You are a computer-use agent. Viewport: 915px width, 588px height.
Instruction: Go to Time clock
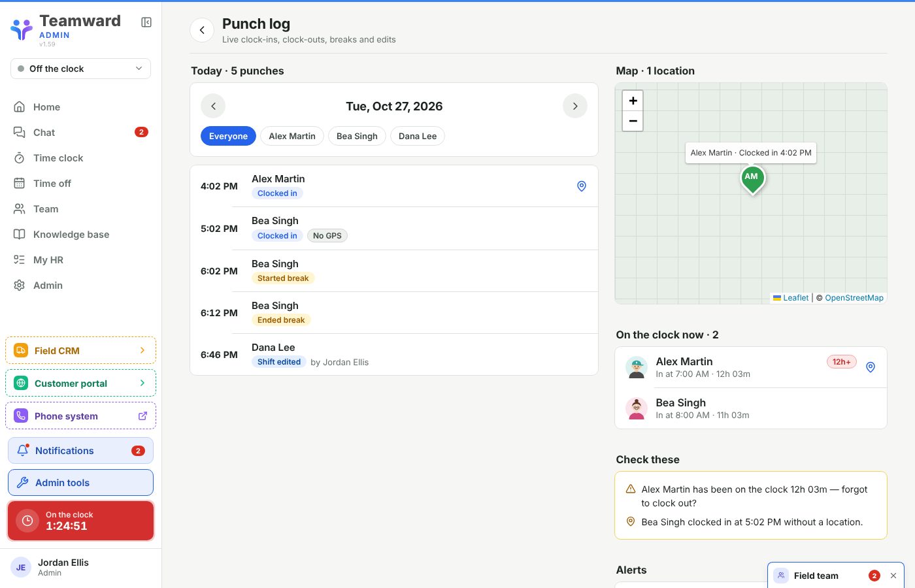(81, 158)
